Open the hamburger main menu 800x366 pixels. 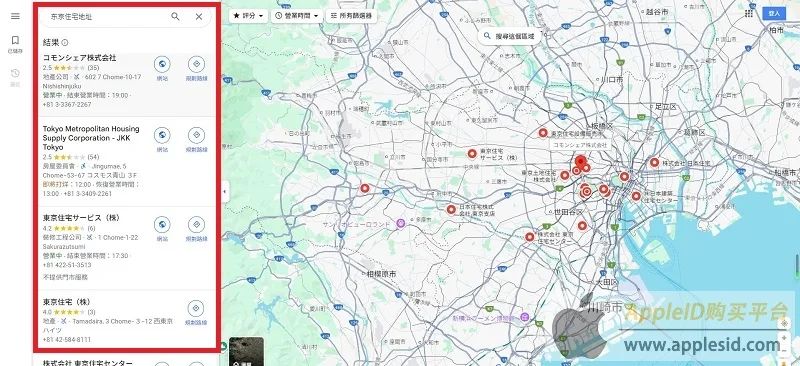point(15,16)
